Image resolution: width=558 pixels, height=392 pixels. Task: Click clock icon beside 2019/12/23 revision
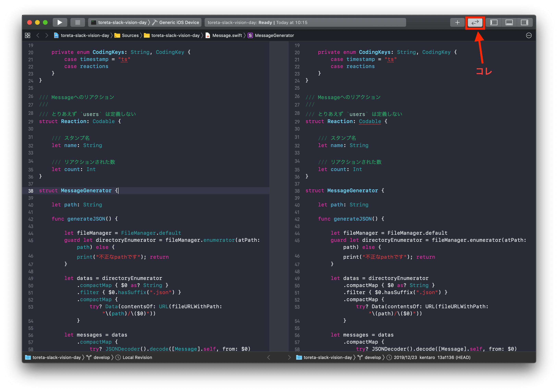pyautogui.click(x=389, y=357)
